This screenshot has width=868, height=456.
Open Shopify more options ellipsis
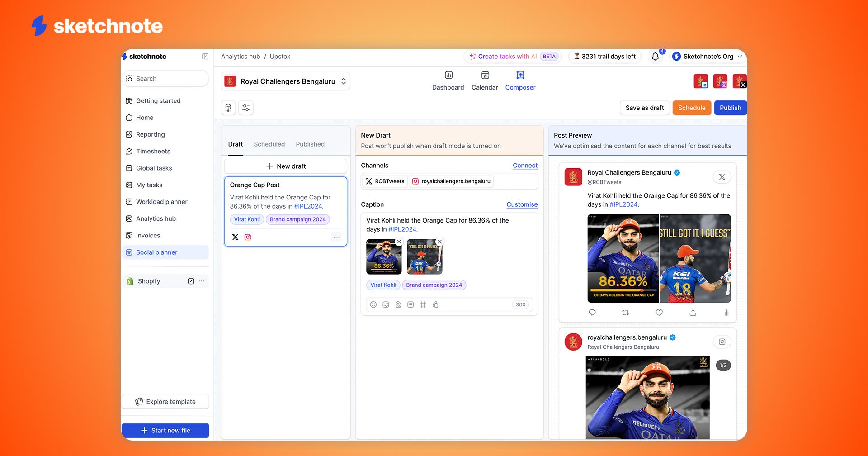click(x=202, y=281)
